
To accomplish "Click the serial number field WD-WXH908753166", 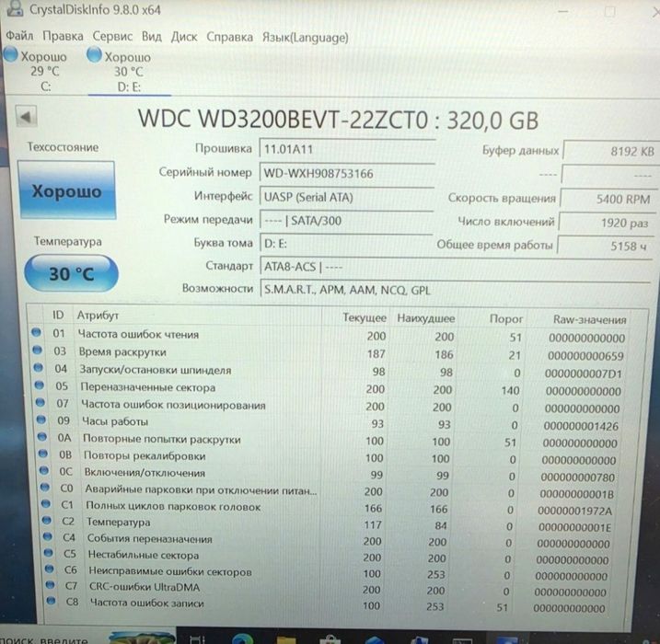I will [347, 173].
